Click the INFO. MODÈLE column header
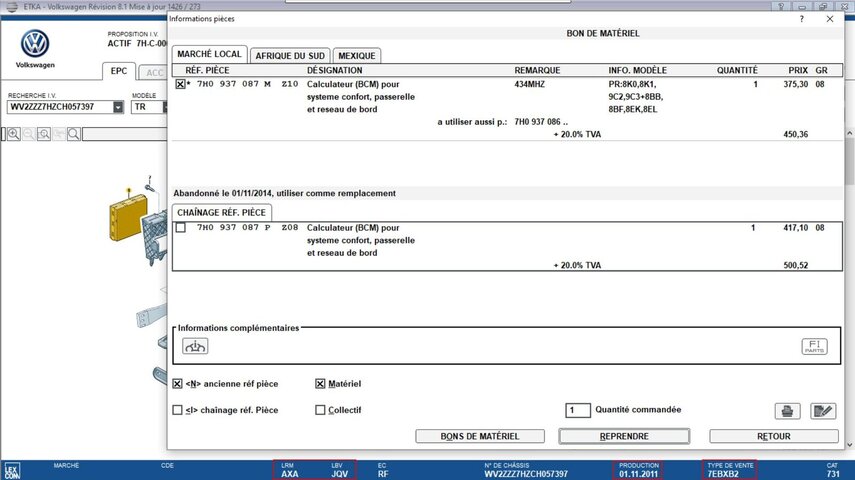855x480 pixels. pyautogui.click(x=637, y=70)
